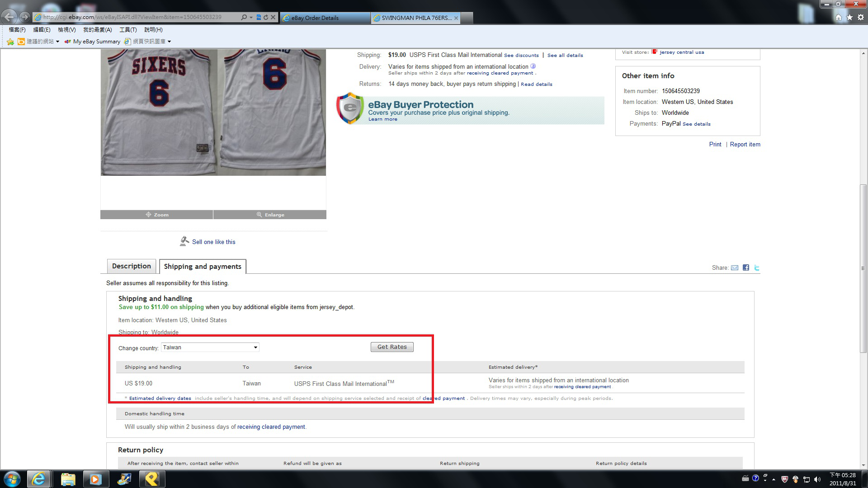Open the 工具(T) menu

(x=128, y=30)
